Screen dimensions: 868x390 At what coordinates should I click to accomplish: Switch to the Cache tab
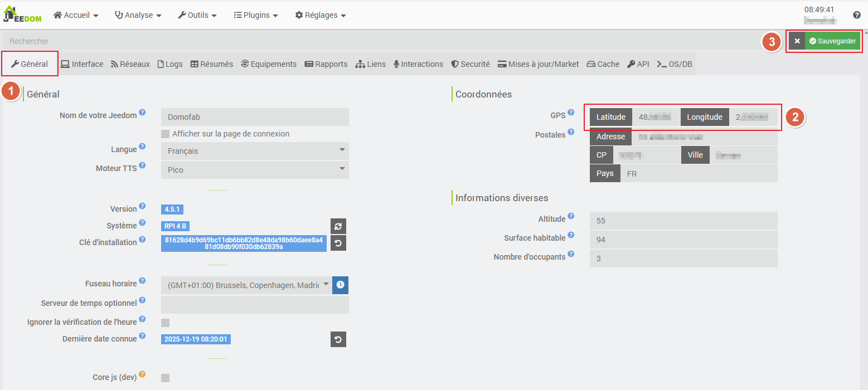coord(603,64)
